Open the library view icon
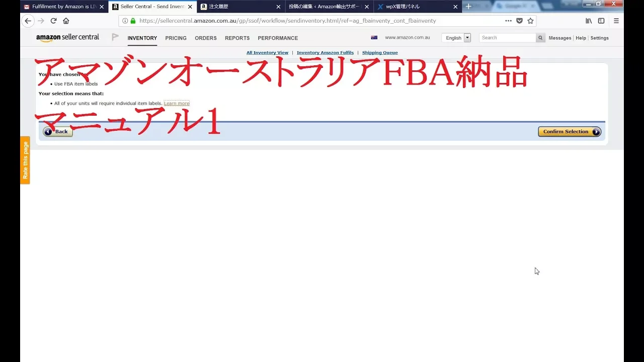This screenshot has width=644, height=362. coord(589,21)
